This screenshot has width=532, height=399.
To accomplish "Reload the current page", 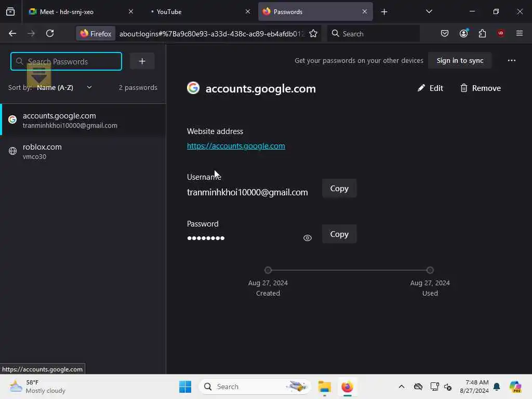I will click(50, 33).
